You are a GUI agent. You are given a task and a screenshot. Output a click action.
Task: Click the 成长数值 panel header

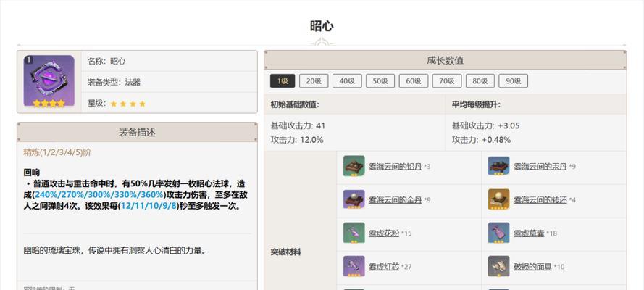click(x=446, y=60)
